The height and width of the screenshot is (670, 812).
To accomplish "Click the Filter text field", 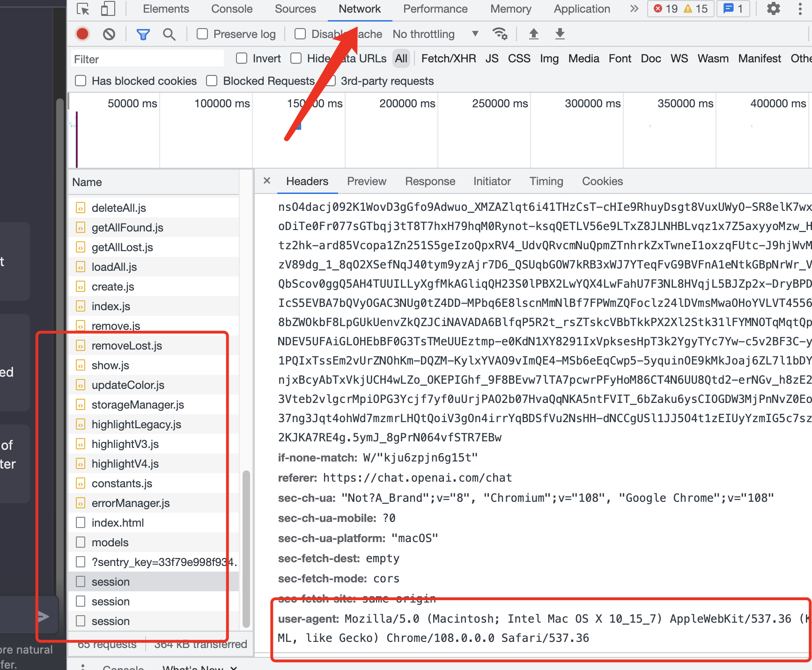I will coord(148,59).
